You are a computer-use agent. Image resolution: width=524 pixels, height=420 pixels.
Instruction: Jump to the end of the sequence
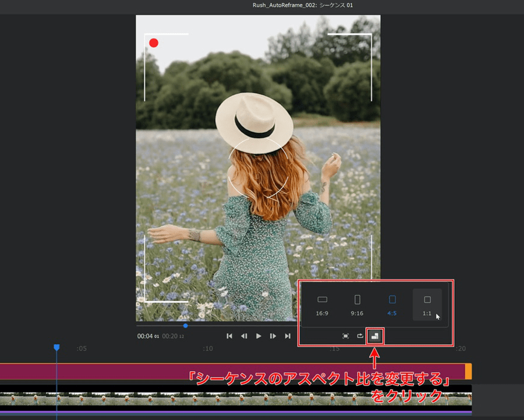[288, 336]
